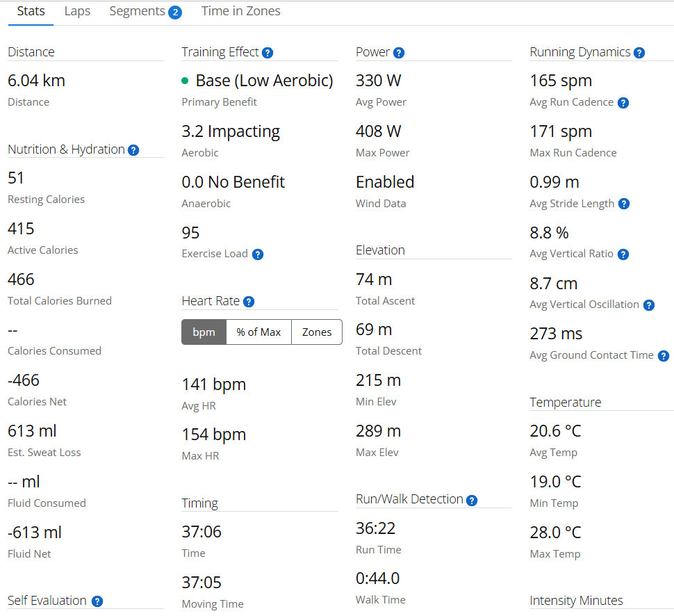Open the Avg Ground Contact Time help icon
Image resolution: width=674 pixels, height=616 pixels.
tap(664, 356)
